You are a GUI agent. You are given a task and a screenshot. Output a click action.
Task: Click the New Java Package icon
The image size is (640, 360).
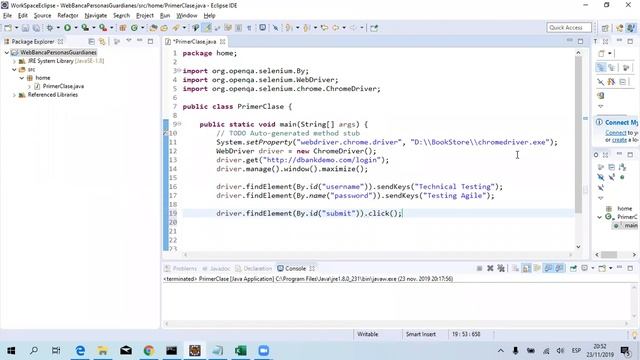pos(122,28)
